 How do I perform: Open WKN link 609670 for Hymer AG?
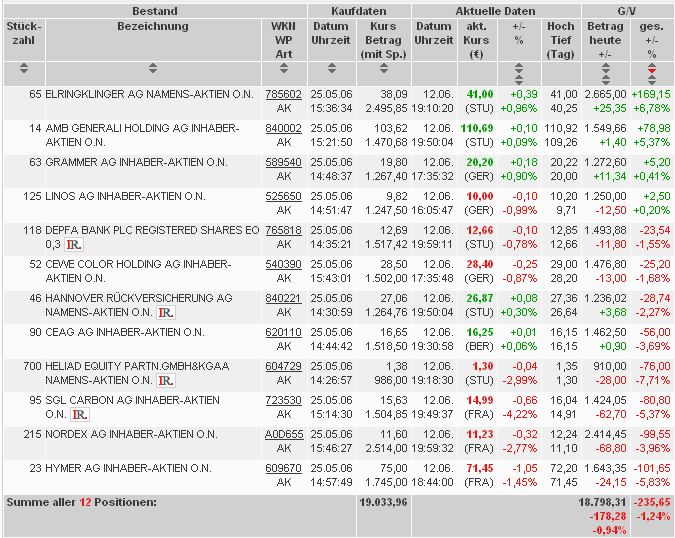click(x=284, y=468)
